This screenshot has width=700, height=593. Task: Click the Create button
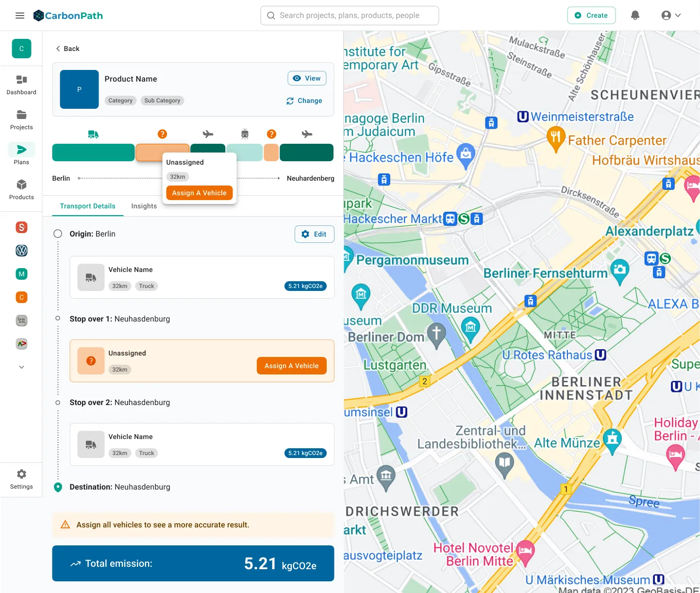tap(591, 16)
